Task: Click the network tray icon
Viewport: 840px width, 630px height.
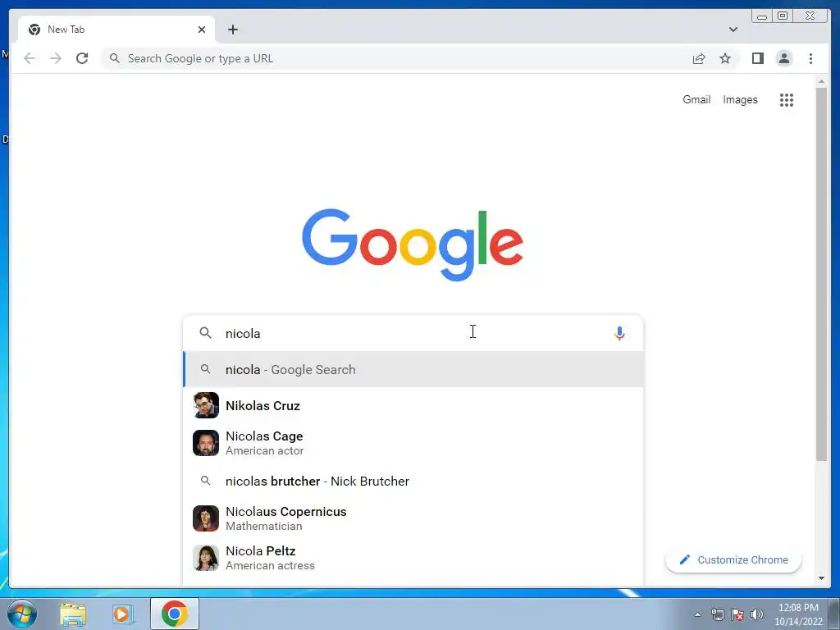Action: pyautogui.click(x=717, y=614)
